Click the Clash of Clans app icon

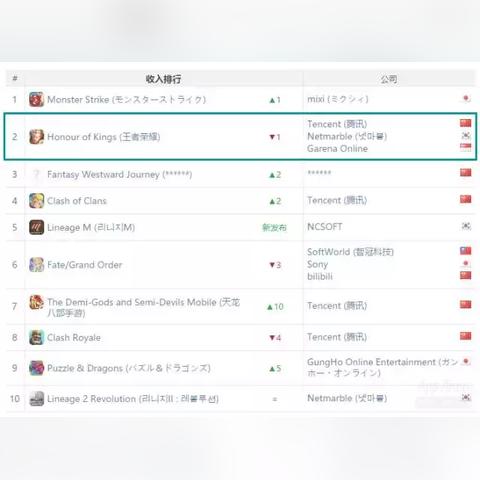pos(36,201)
